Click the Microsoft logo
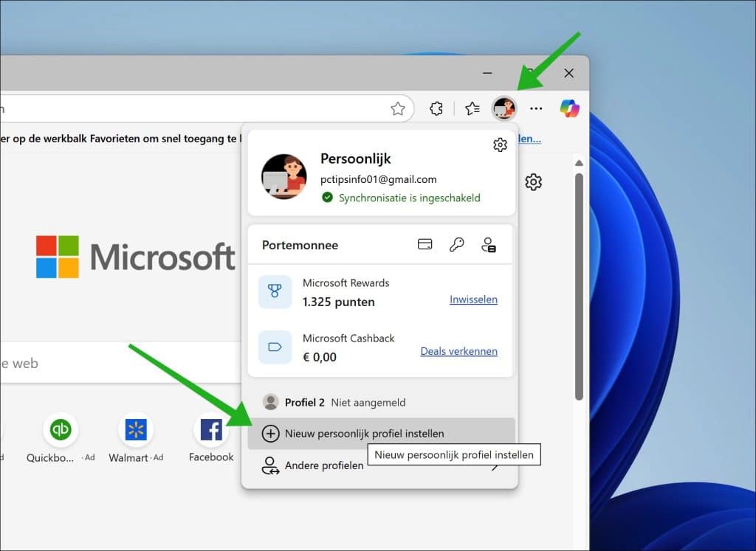The image size is (756, 551). 136,257
